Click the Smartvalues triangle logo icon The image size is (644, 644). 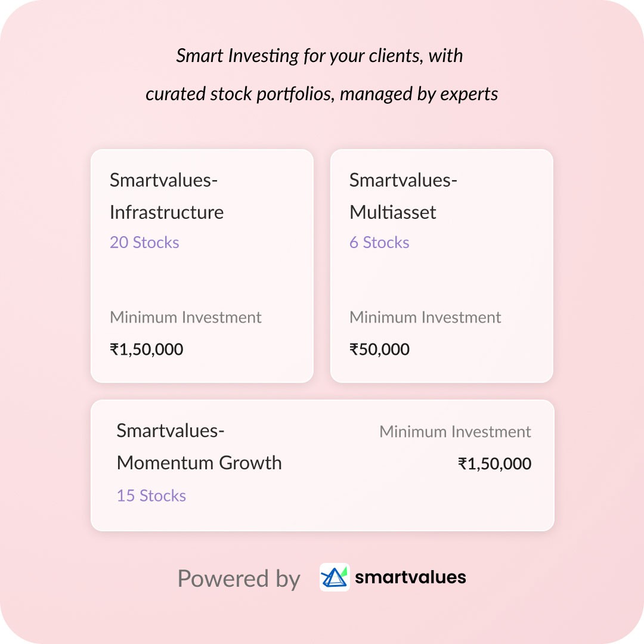tap(335, 577)
